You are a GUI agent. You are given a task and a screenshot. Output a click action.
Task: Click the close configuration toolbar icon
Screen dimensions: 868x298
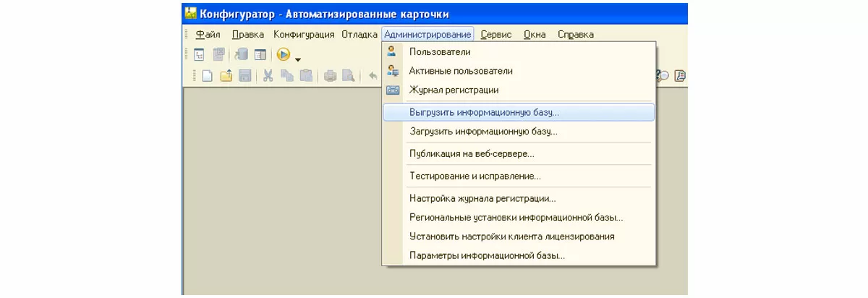click(218, 54)
